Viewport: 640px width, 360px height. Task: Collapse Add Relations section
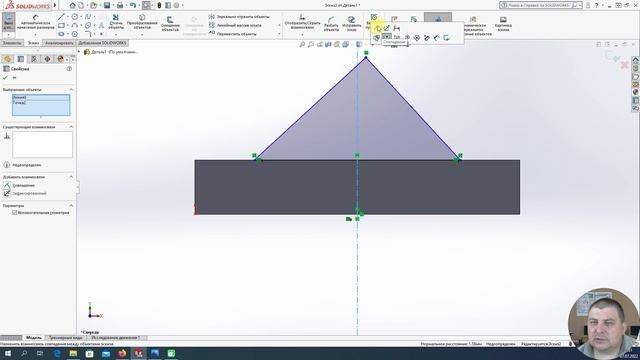(71, 177)
